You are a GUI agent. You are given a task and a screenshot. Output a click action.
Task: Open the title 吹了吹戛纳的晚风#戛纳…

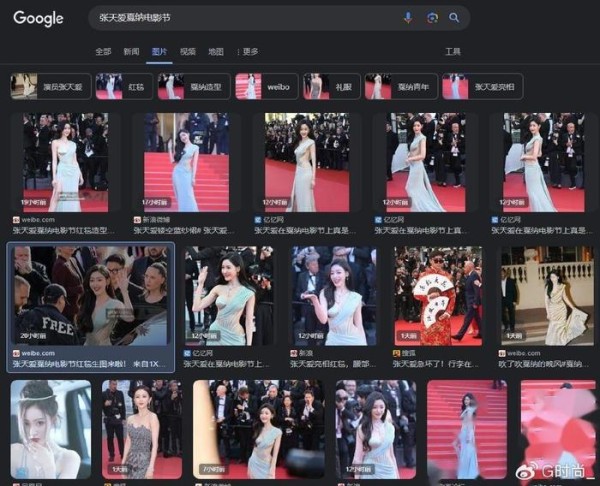[543, 364]
